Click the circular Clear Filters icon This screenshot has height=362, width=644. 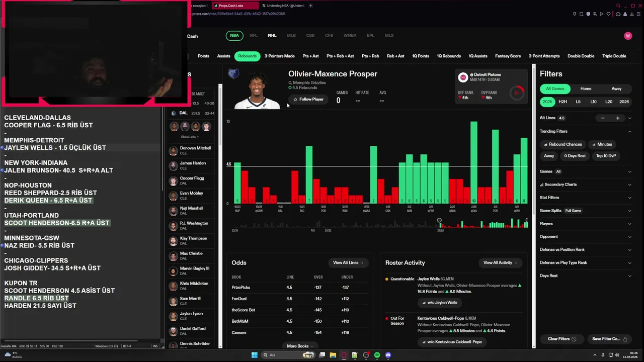(x=574, y=339)
